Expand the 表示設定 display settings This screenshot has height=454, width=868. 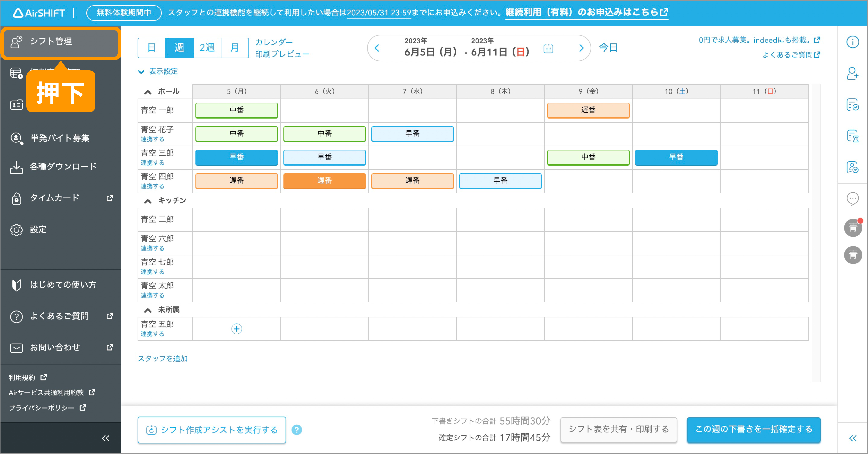pyautogui.click(x=158, y=71)
